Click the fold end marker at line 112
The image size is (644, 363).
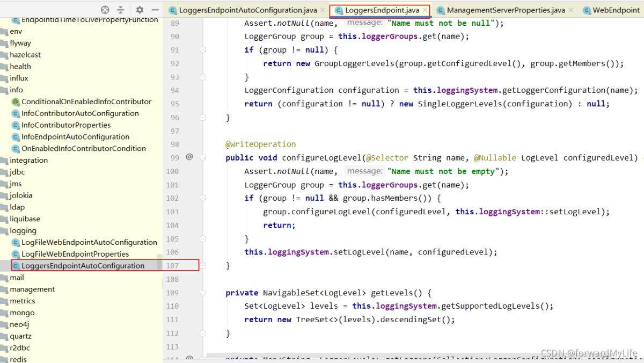[203, 333]
